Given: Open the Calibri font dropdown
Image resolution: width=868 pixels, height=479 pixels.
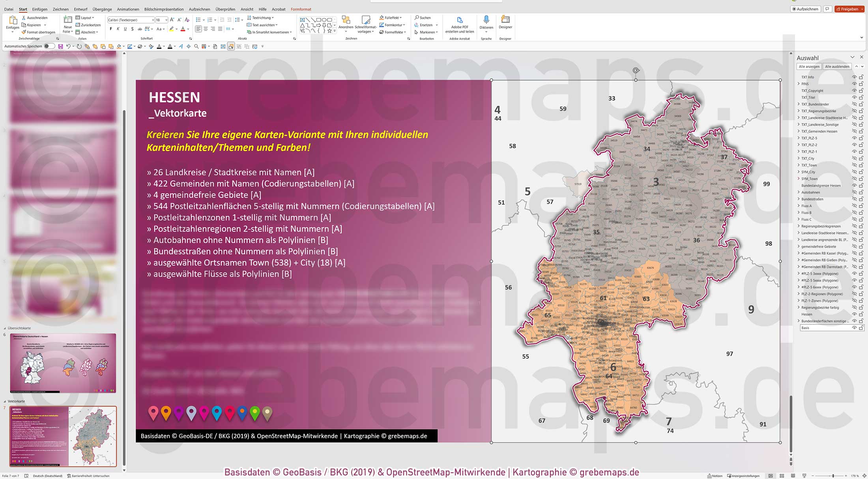Looking at the screenshot, I should click(153, 20).
